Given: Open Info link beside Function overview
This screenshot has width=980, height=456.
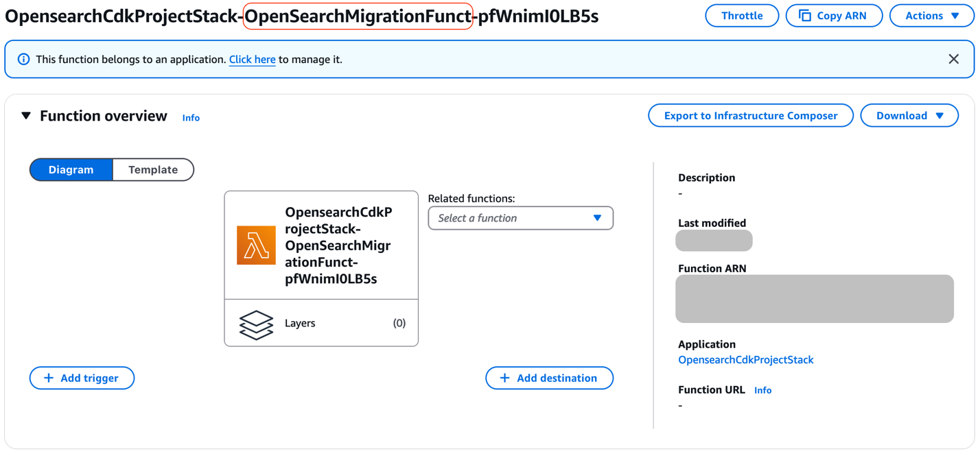Looking at the screenshot, I should 191,118.
